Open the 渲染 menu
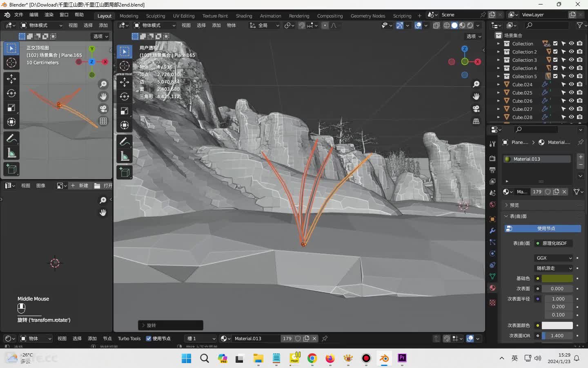Screen dimensions: 588x368 tap(49, 15)
